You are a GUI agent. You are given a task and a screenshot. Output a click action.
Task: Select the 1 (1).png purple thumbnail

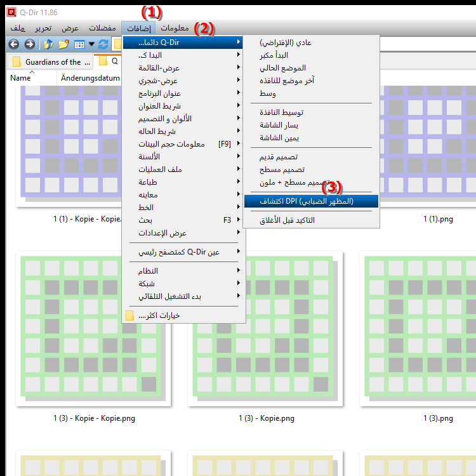point(428,146)
